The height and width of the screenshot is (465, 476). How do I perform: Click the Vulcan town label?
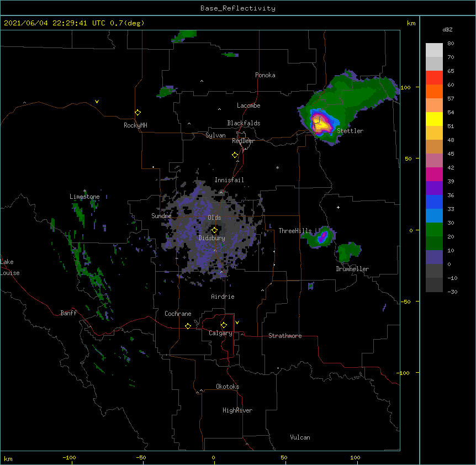(x=300, y=437)
